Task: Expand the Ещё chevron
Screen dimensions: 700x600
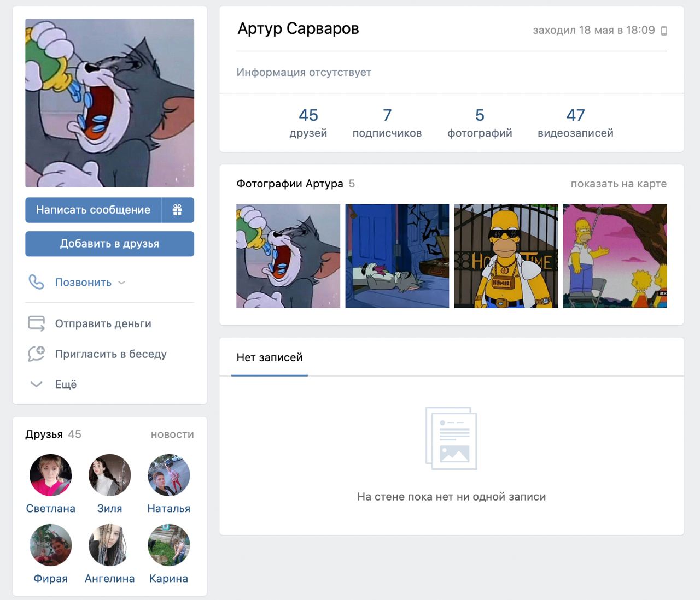Action: tap(36, 384)
